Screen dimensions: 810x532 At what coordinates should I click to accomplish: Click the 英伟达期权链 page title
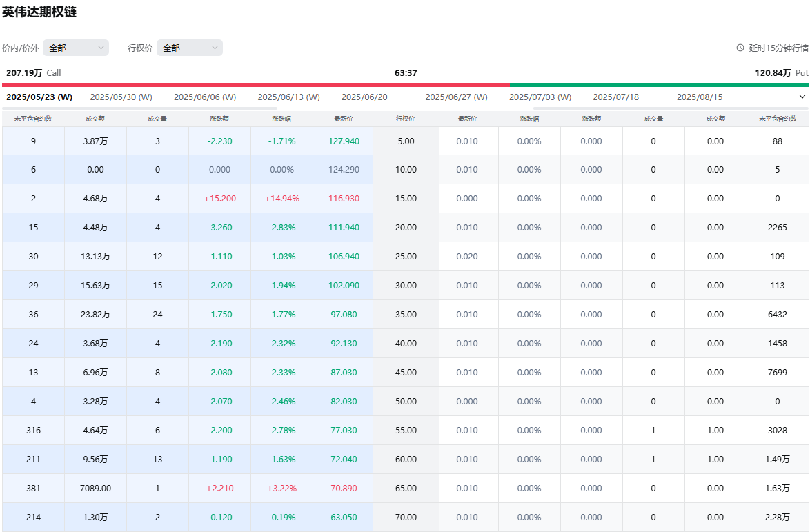(39, 12)
